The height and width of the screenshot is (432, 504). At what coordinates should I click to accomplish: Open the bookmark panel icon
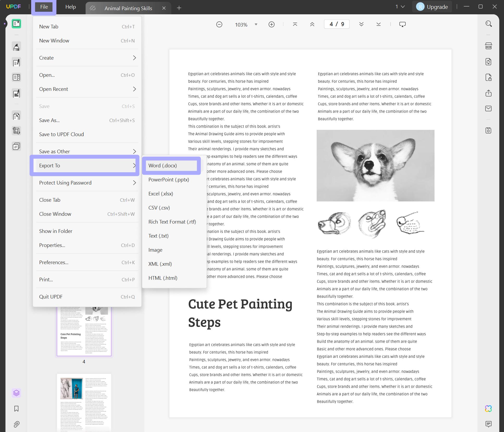click(16, 409)
